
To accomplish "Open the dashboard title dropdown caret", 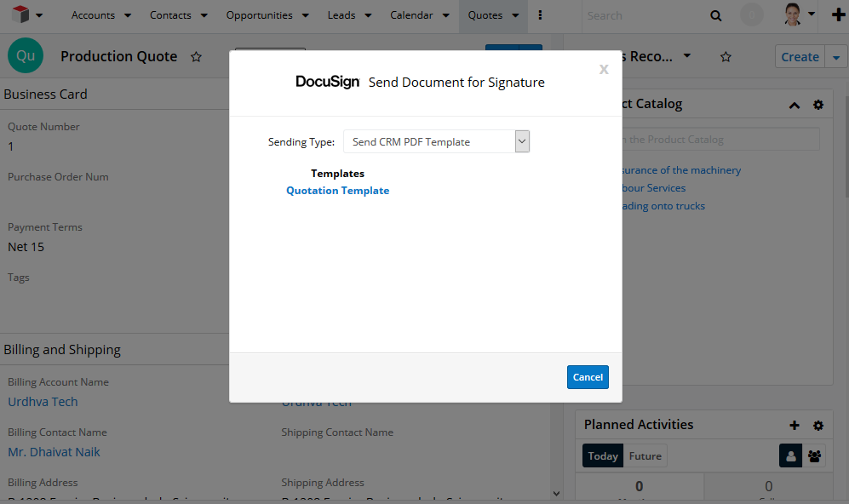I will [x=687, y=55].
